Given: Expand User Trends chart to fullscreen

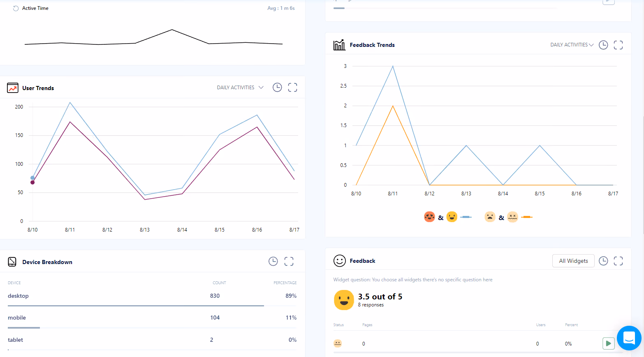Looking at the screenshot, I should 292,87.
